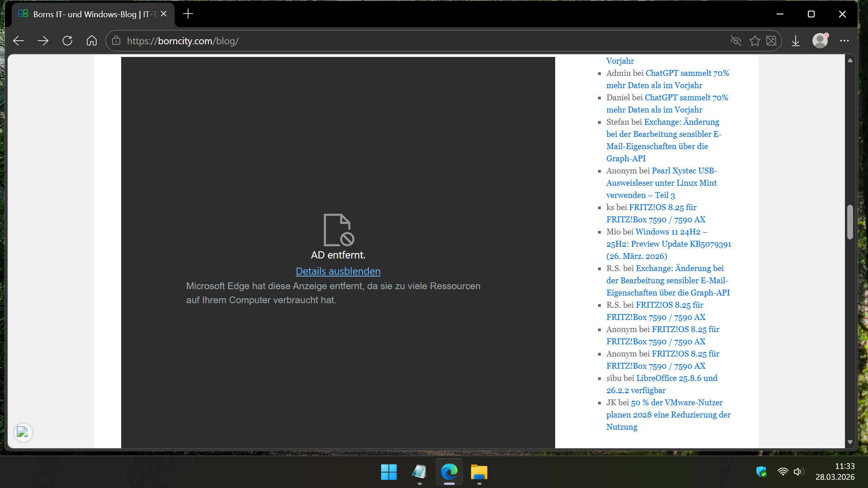Click the page scrollbar thumb
This screenshot has height=488, width=868.
click(850, 221)
